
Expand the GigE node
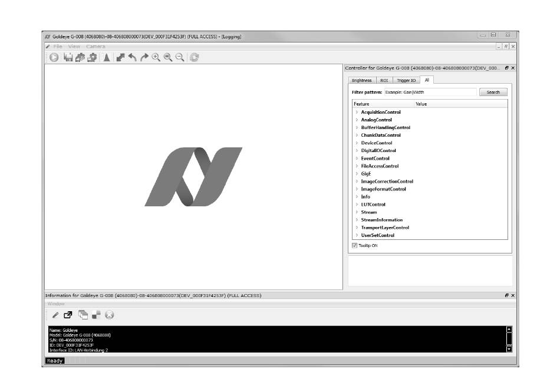pos(357,174)
